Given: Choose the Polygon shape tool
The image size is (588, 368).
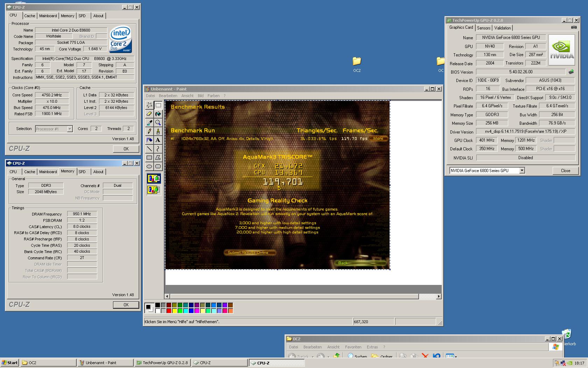Looking at the screenshot, I should [x=158, y=158].
